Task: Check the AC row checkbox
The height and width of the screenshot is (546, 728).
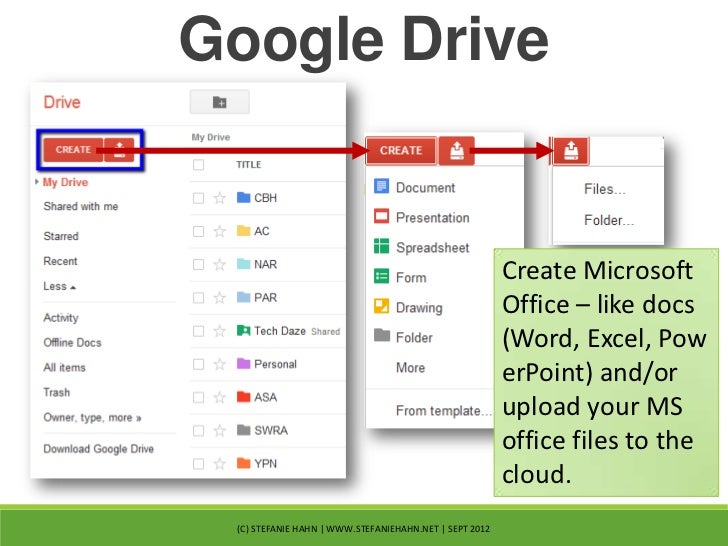Action: 198,231
